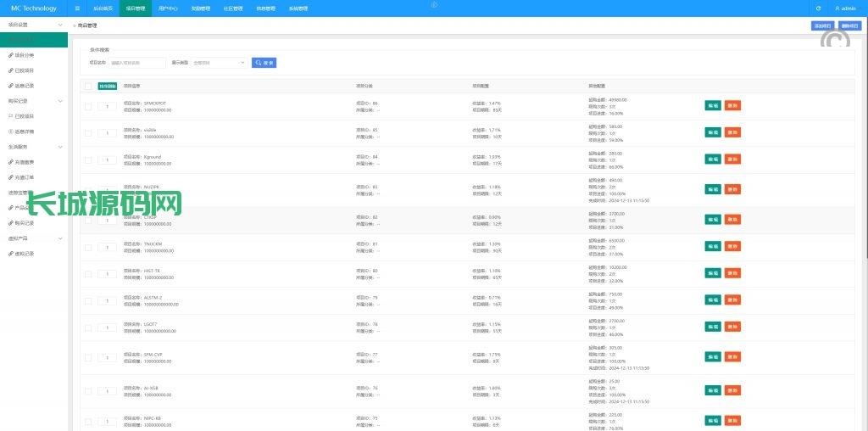Click sort order field of TNUCKM row

pyautogui.click(x=107, y=247)
